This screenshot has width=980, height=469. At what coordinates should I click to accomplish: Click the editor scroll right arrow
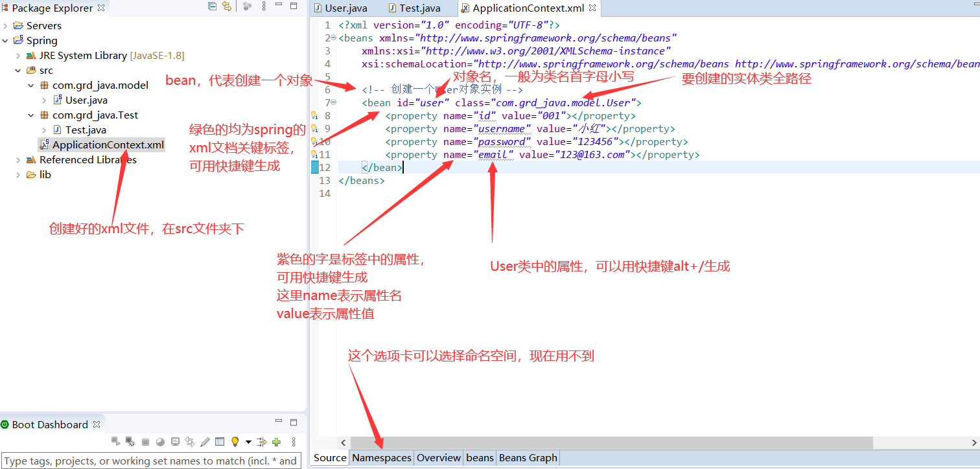tap(974, 442)
